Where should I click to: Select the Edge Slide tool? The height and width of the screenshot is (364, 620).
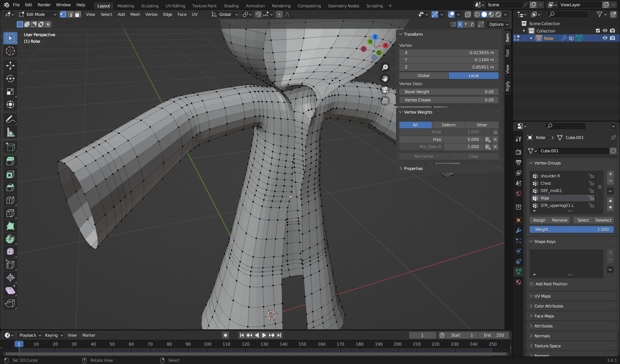10,265
